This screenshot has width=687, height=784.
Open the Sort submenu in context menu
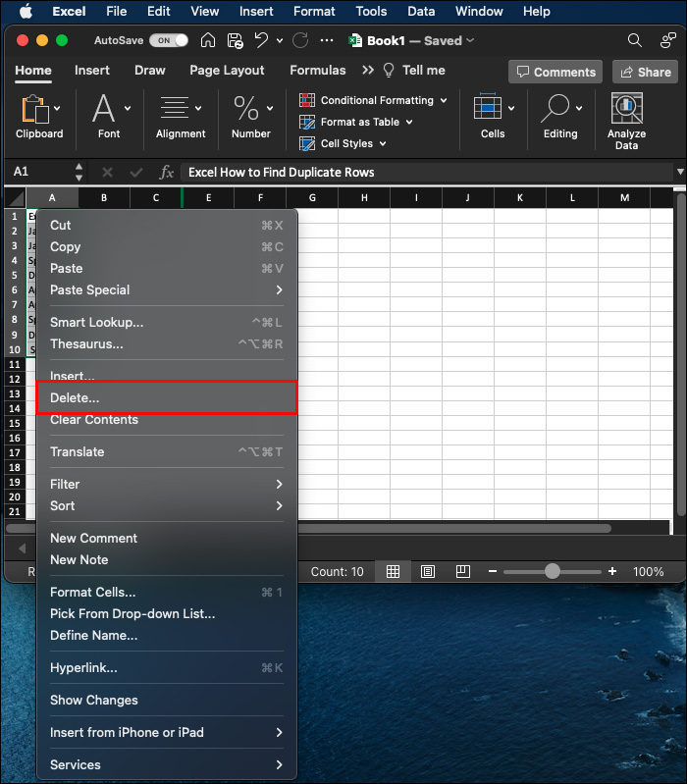[167, 505]
